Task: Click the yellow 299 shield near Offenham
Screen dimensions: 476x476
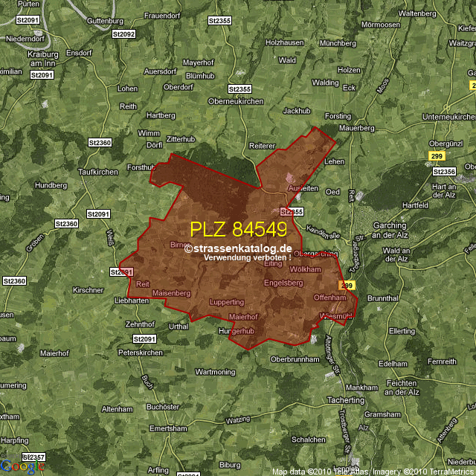Action: [x=346, y=285]
